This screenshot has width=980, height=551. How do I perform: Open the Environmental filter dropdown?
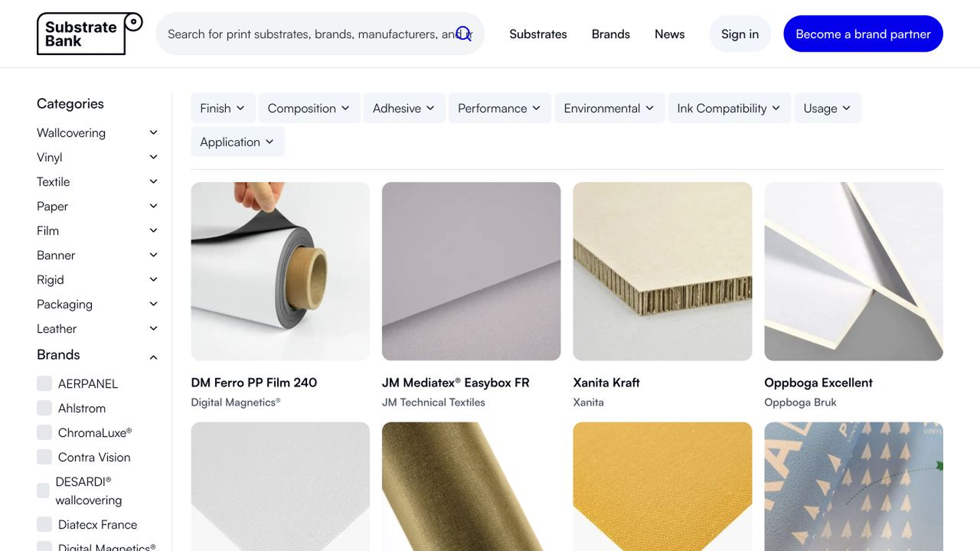tap(609, 108)
